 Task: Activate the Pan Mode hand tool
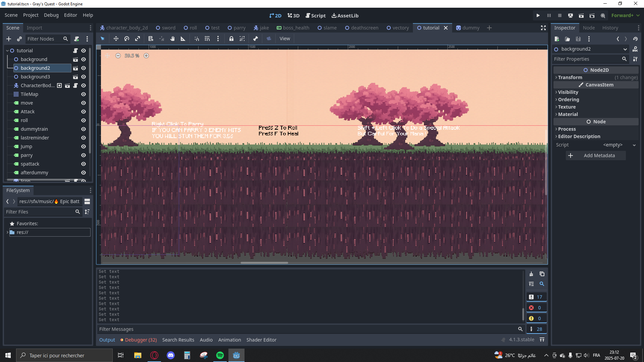click(x=172, y=39)
